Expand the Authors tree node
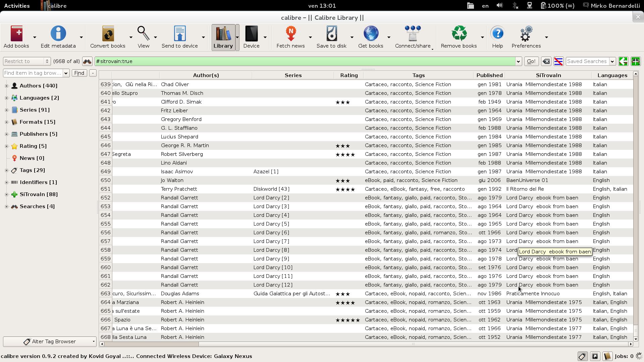The width and height of the screenshot is (644, 362). [x=6, y=86]
